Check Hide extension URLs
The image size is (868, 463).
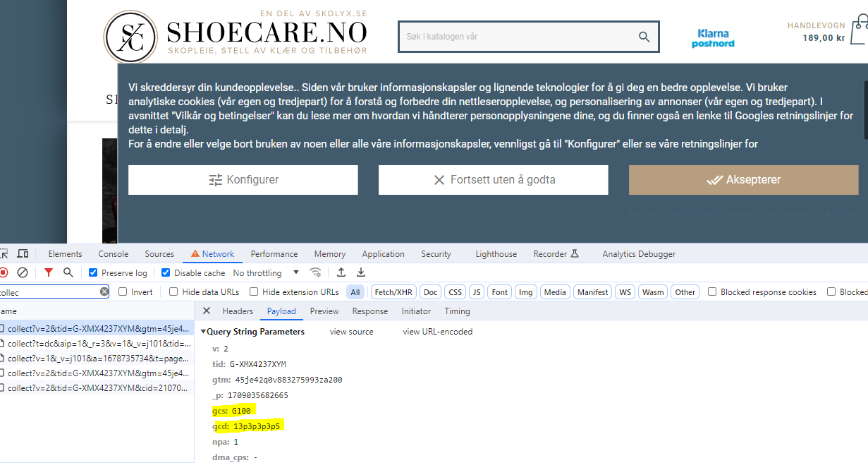click(x=254, y=291)
